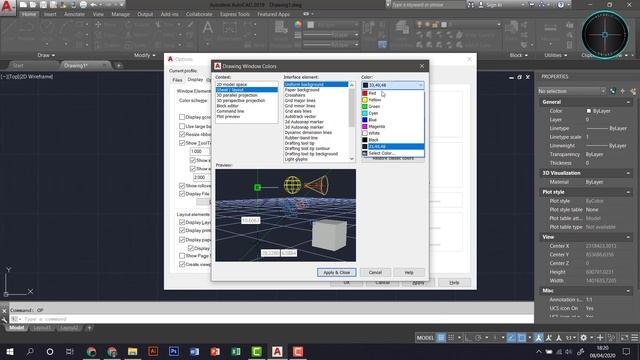Toggle Create viewport in new layouts checkbox
The height and width of the screenshot is (360, 640).
tap(182, 264)
